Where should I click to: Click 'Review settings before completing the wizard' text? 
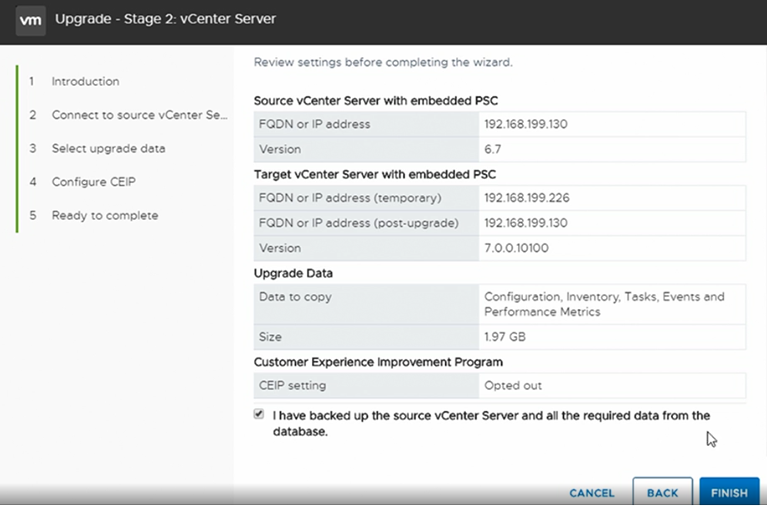pyautogui.click(x=383, y=62)
